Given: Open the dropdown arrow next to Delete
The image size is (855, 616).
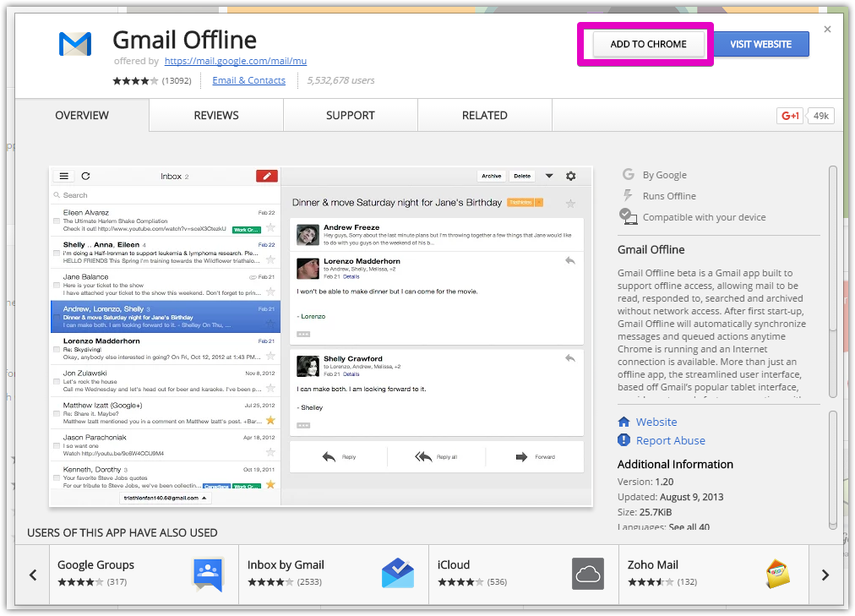Looking at the screenshot, I should pyautogui.click(x=547, y=176).
